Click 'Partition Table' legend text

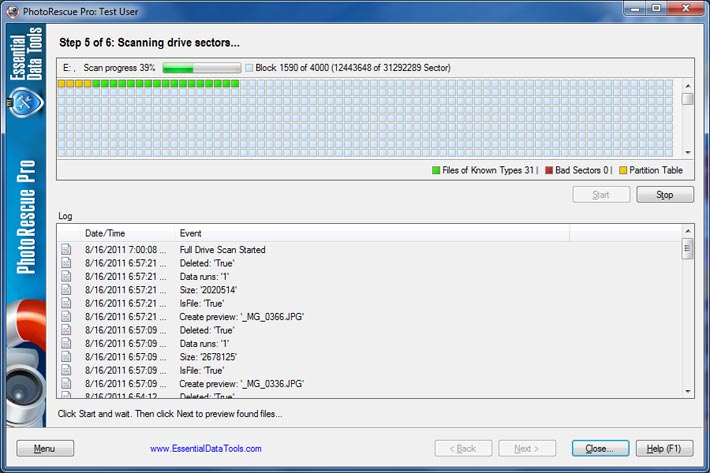coord(656,170)
